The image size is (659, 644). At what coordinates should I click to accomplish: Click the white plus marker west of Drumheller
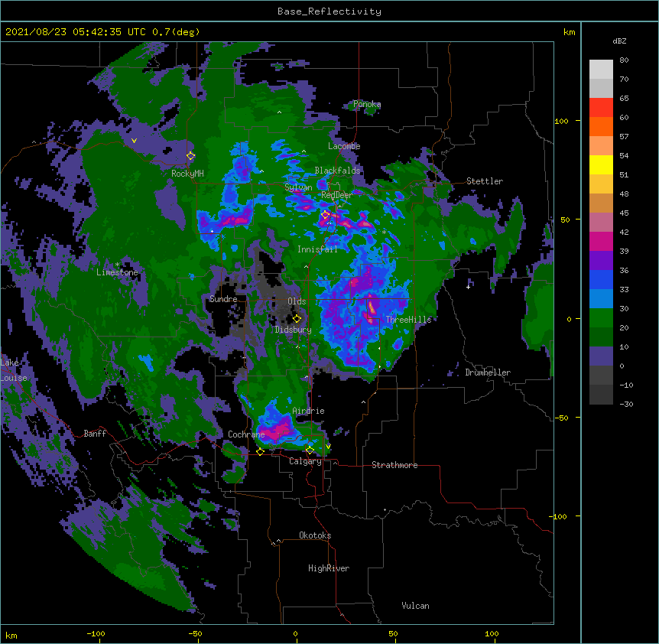[x=468, y=287]
